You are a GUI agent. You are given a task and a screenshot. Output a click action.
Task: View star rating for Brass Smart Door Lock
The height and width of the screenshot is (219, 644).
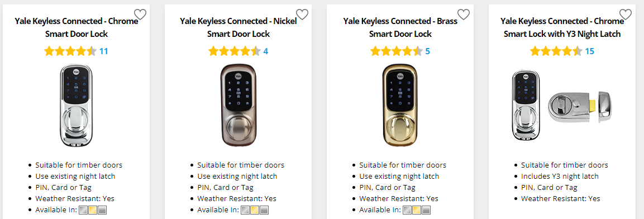[397, 51]
